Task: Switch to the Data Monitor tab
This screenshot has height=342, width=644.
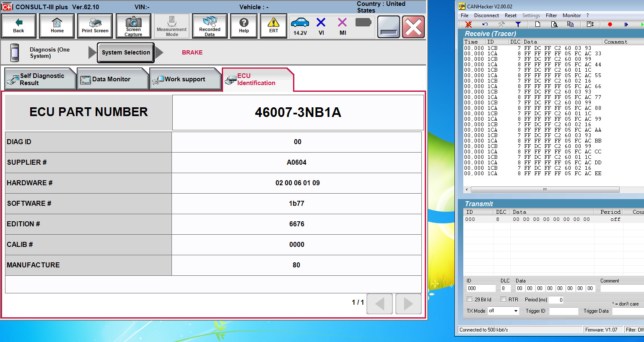Action: pos(112,79)
